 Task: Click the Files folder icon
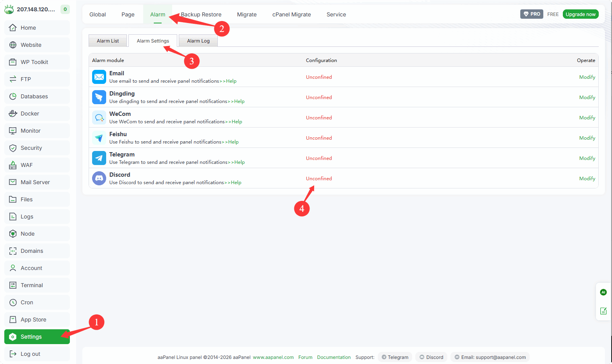coord(13,199)
